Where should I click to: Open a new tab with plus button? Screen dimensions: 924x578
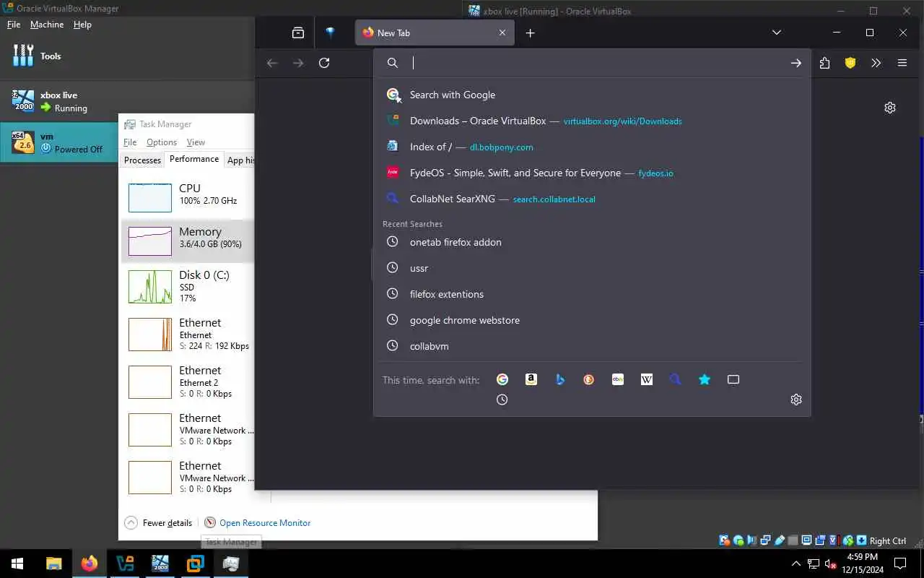click(530, 33)
